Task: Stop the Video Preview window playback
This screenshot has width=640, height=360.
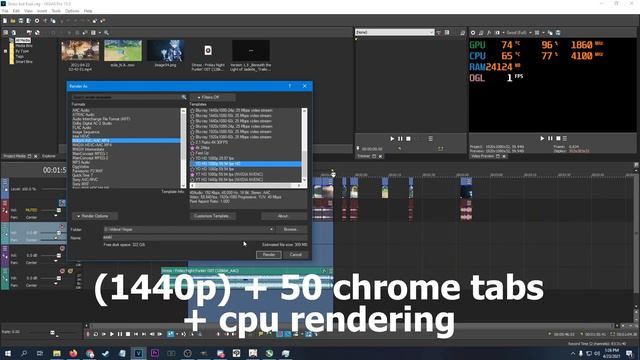Action: [x=558, y=138]
